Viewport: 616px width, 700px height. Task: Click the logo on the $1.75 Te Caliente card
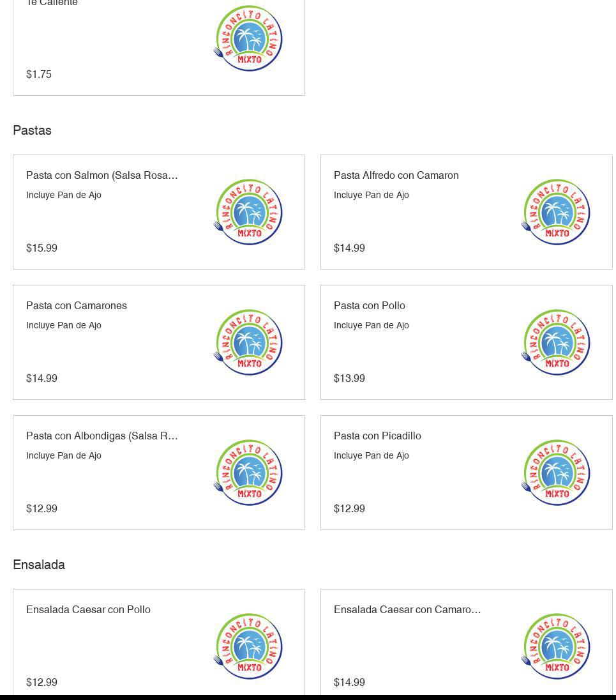tap(248, 38)
